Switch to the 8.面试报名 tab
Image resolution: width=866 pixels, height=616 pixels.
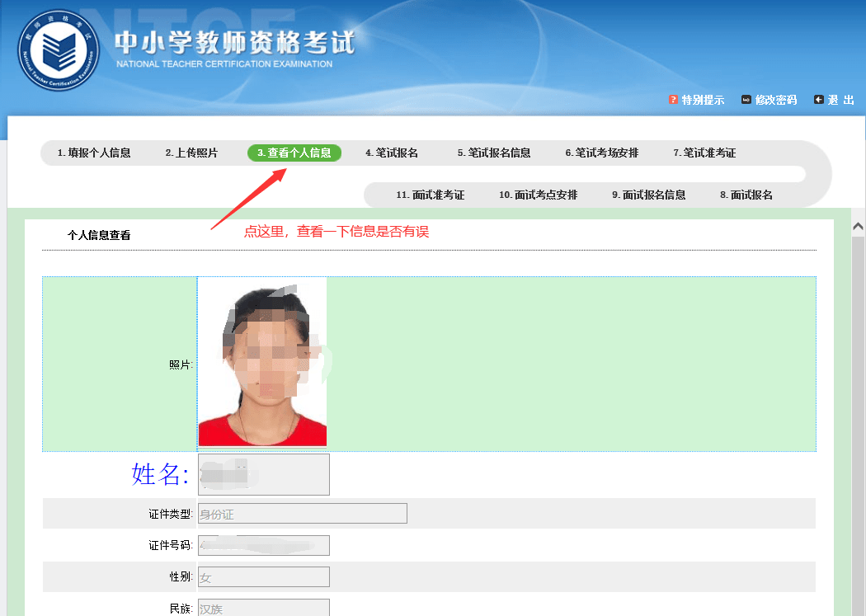pyautogui.click(x=746, y=195)
